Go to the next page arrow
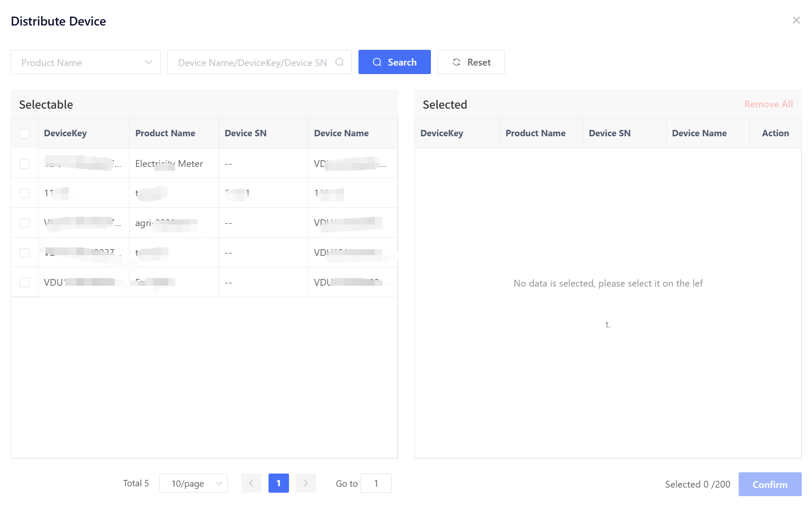Screen dimensions: 812x514 coord(306,483)
